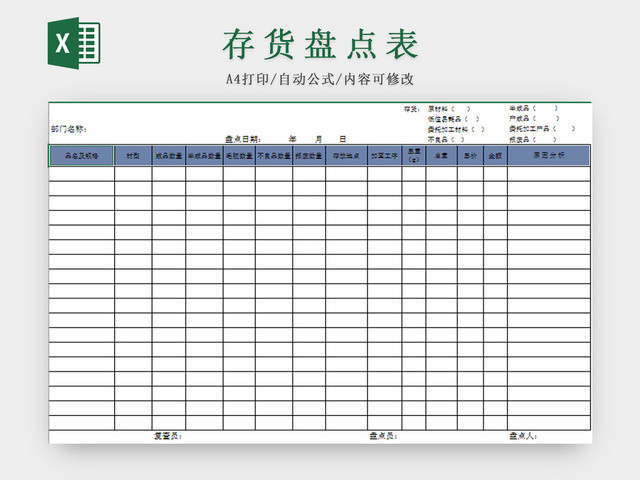Select the 加工工序 column header

coord(384,156)
